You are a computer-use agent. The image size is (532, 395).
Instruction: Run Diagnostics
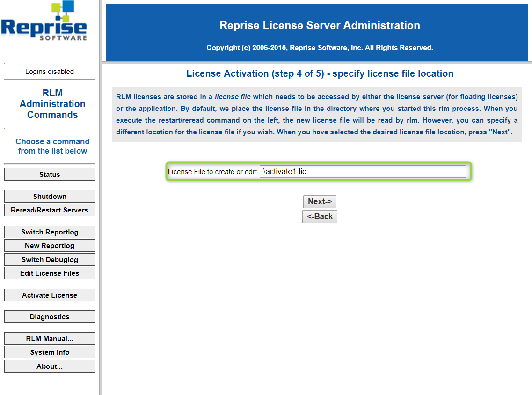pos(50,317)
